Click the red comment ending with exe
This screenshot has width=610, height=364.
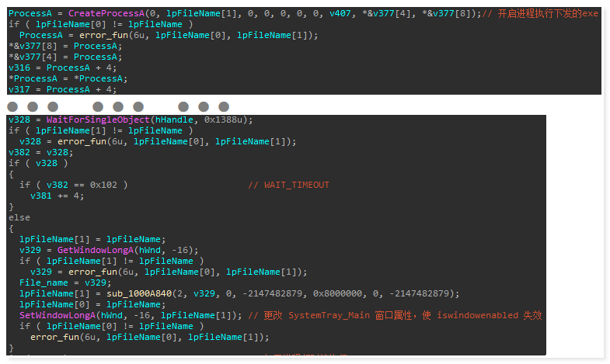coord(540,14)
